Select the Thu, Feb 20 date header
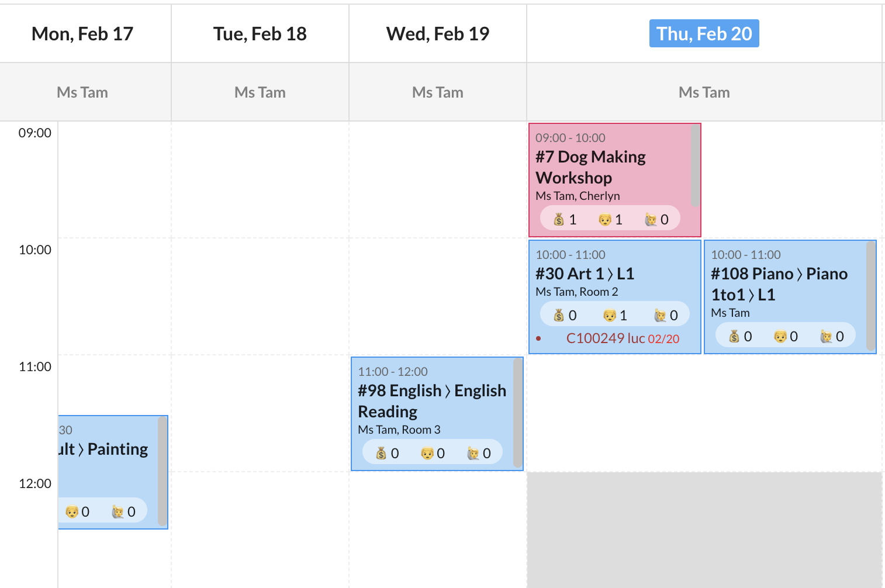The width and height of the screenshot is (885, 588). 704,34
